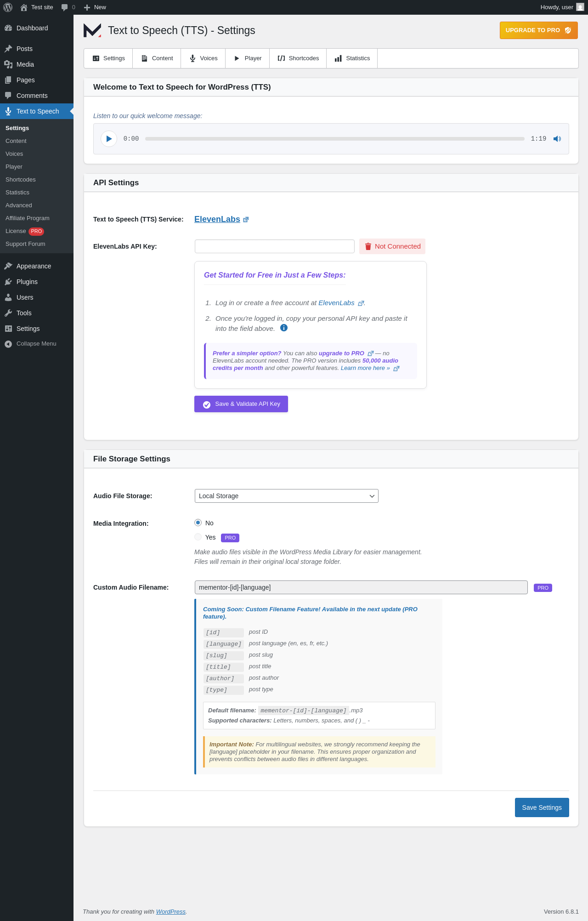Click the Tools wrench icon
This screenshot has height=921, width=588.
pyautogui.click(x=8, y=313)
